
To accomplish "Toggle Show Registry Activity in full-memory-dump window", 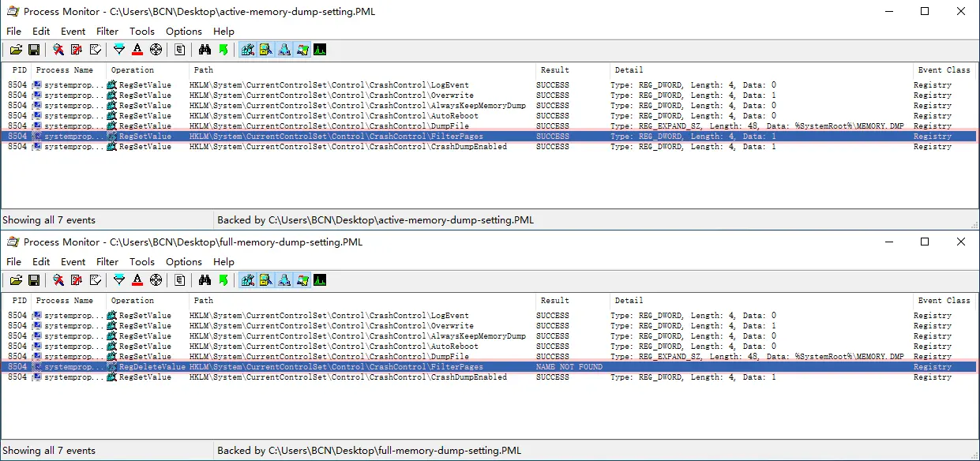I will tap(248, 280).
